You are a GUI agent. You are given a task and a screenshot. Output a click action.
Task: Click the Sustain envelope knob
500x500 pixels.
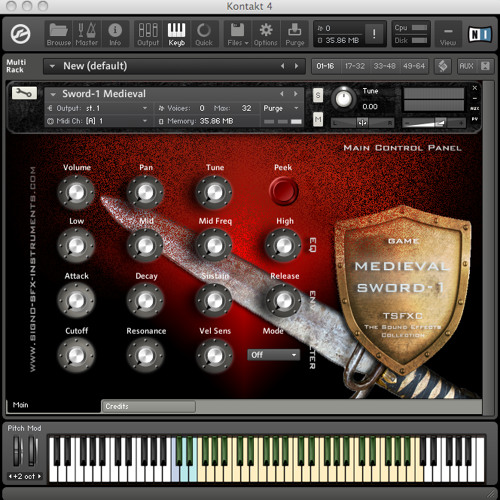pos(214,300)
